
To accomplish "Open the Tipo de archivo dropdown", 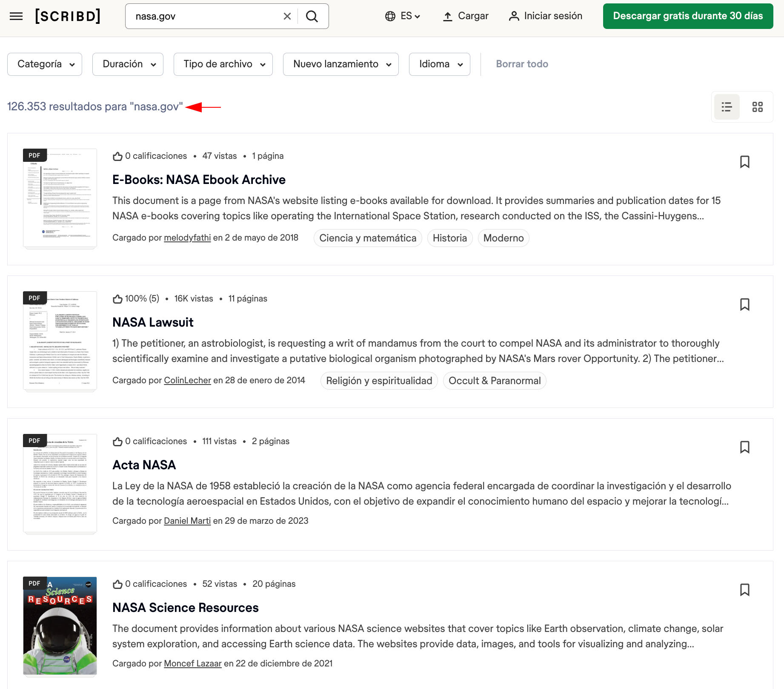I will pyautogui.click(x=223, y=64).
